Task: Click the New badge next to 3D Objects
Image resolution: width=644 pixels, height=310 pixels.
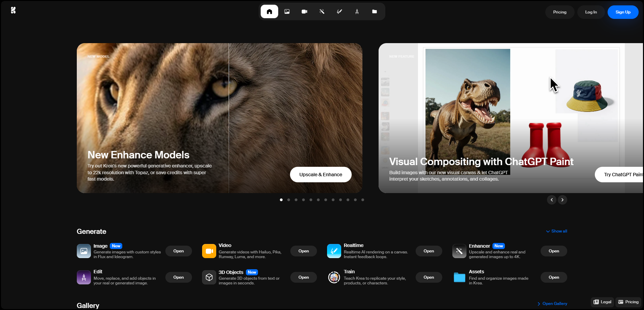Action: (252, 272)
